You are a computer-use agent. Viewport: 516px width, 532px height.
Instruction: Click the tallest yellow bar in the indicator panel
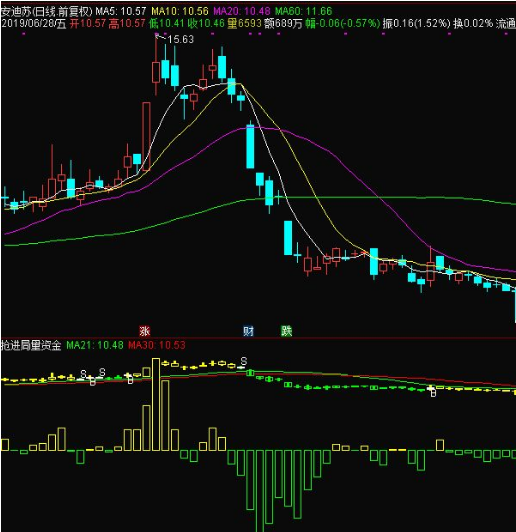156,404
